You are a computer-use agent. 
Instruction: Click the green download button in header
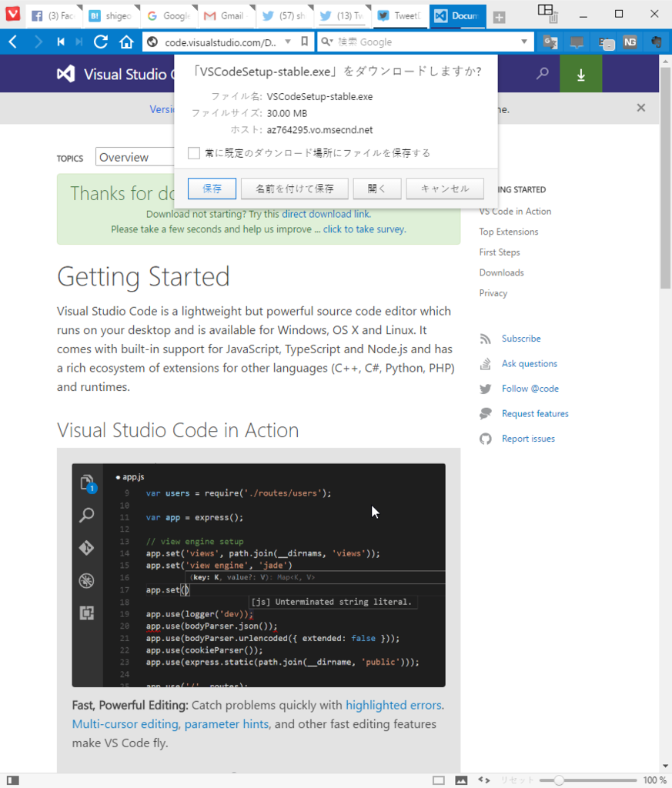tap(581, 74)
